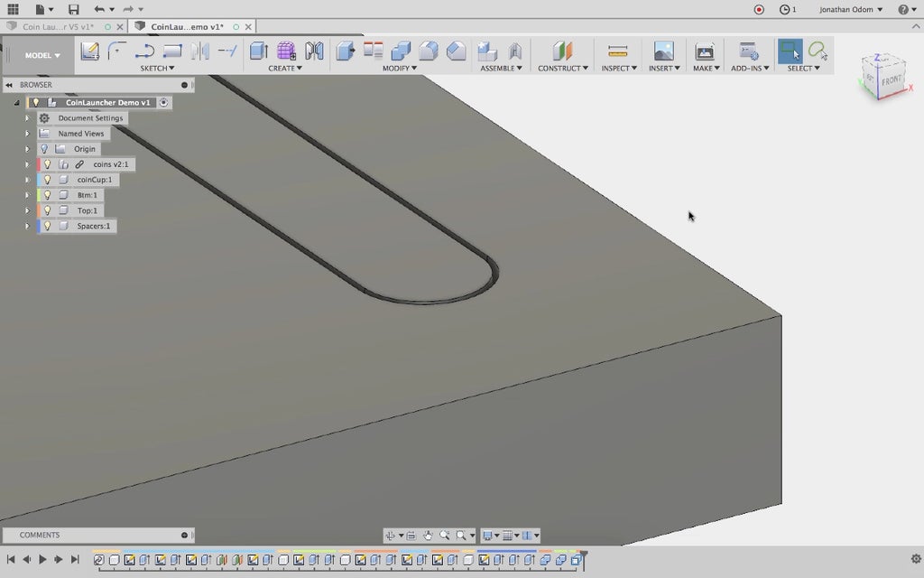924x578 pixels.
Task: Expand the Spacers:1 component
Action: [27, 226]
